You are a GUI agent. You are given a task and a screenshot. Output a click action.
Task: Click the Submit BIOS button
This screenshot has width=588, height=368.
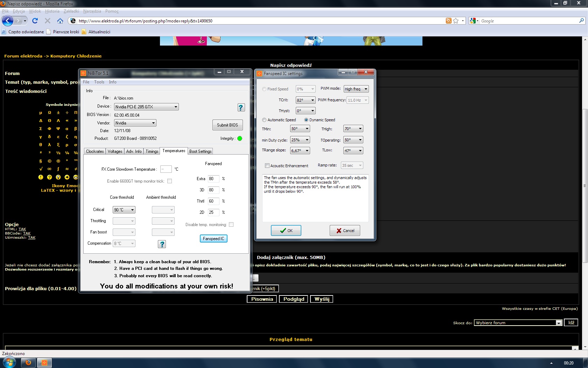[x=227, y=125]
